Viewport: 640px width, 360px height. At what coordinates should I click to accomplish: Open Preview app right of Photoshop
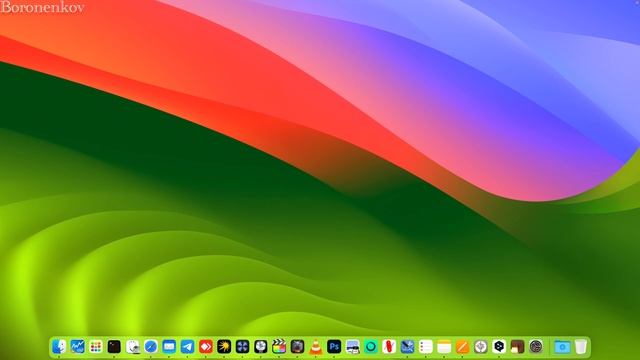(352, 347)
